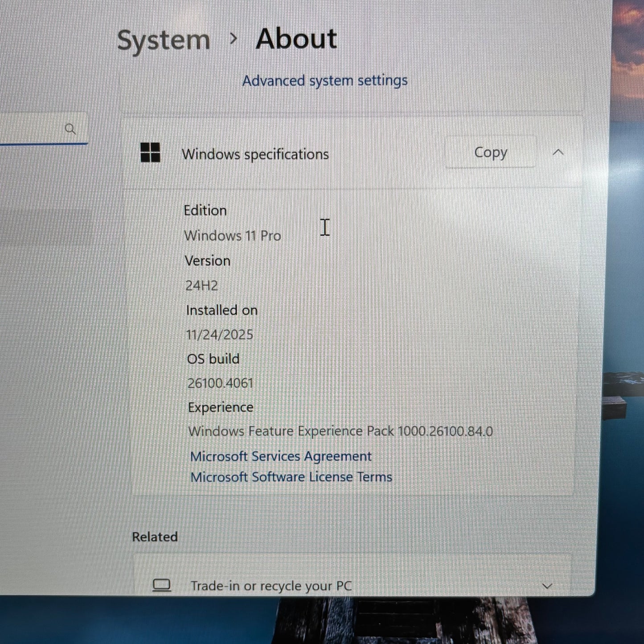The height and width of the screenshot is (644, 644).
Task: Click the About breadcrumb heading
Action: (x=296, y=39)
